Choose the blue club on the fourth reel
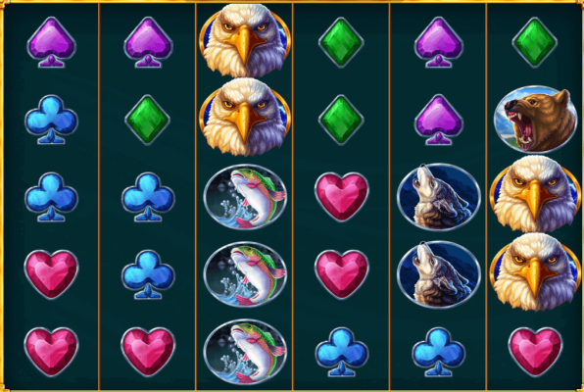Viewport: 584px width, 392px height. pos(342,352)
